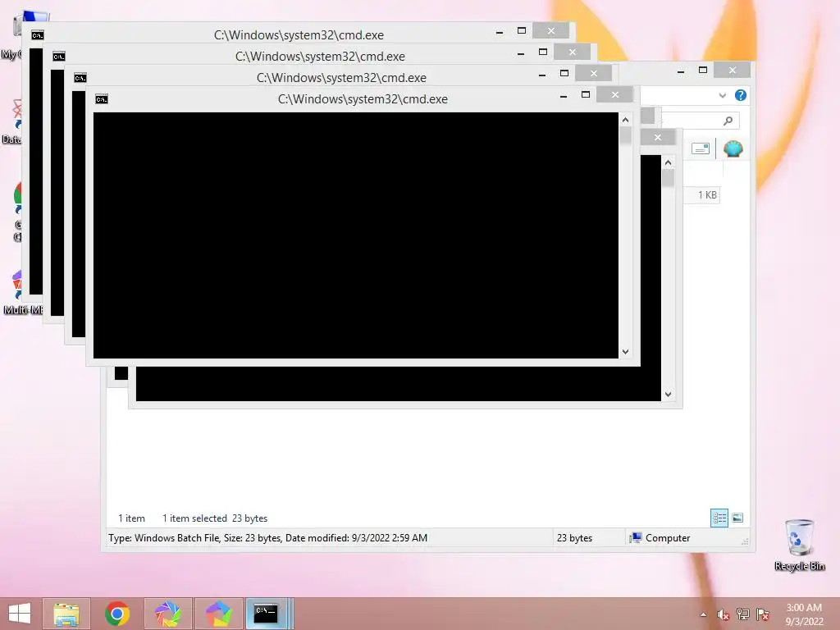Maximize the front cmd.exe window
This screenshot has width=840, height=630.
[x=586, y=95]
